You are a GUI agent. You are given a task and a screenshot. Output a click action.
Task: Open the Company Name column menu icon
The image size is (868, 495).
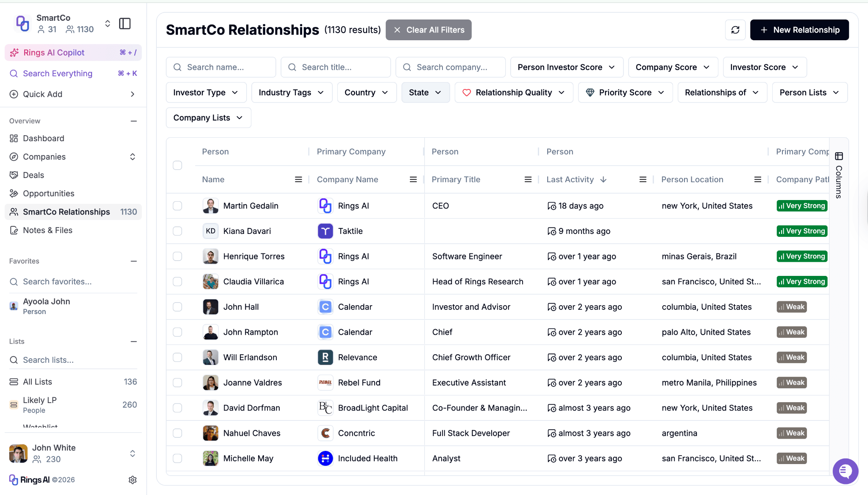413,180
